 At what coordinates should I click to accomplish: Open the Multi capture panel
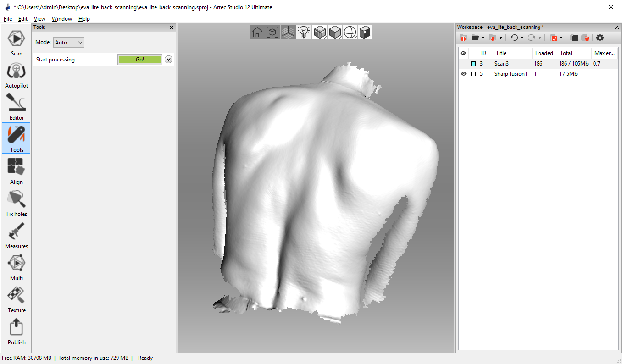17,267
